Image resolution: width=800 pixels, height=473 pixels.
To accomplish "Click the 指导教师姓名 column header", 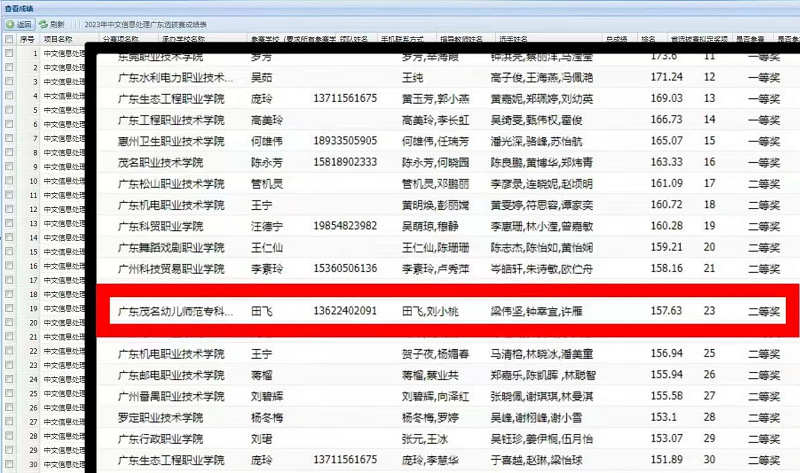I will coord(461,39).
